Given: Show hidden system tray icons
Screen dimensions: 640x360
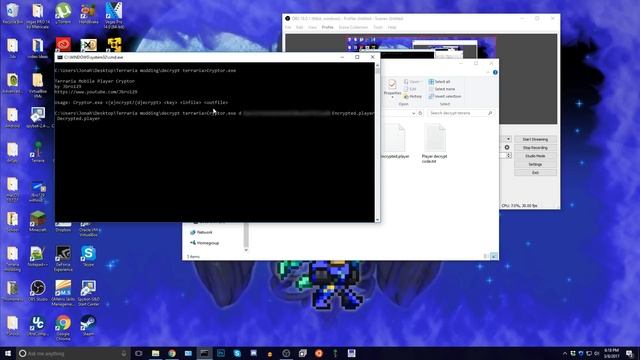Looking at the screenshot, I should pyautogui.click(x=565, y=353).
